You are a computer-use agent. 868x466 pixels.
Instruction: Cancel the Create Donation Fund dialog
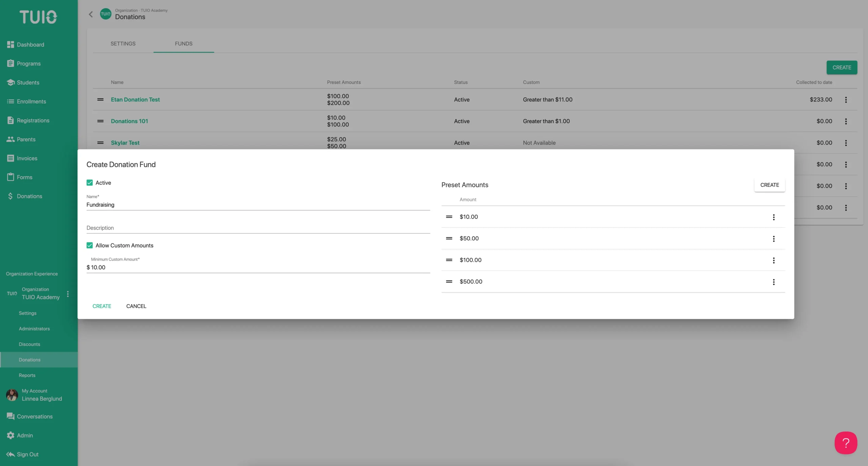tap(136, 306)
